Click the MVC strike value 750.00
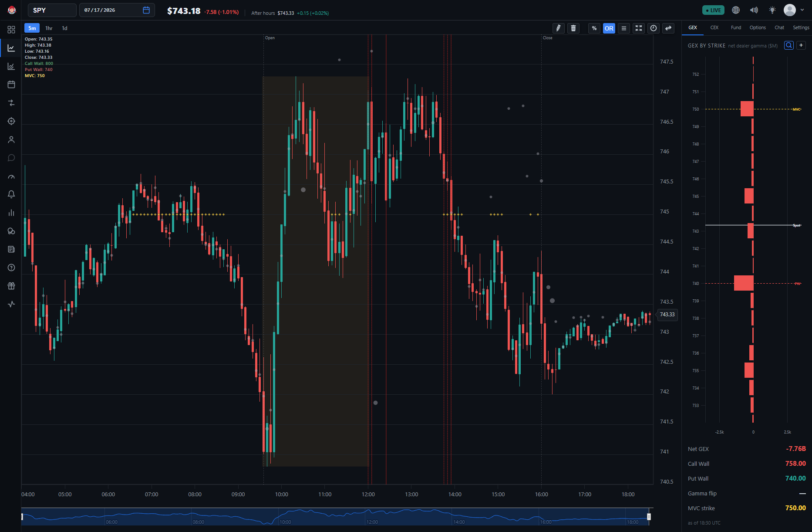This screenshot has height=532, width=812. click(x=795, y=508)
